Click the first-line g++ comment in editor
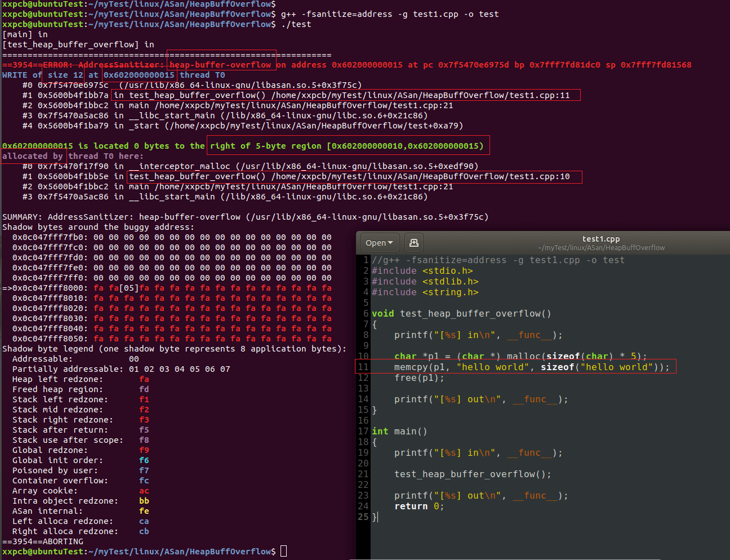 (x=498, y=260)
